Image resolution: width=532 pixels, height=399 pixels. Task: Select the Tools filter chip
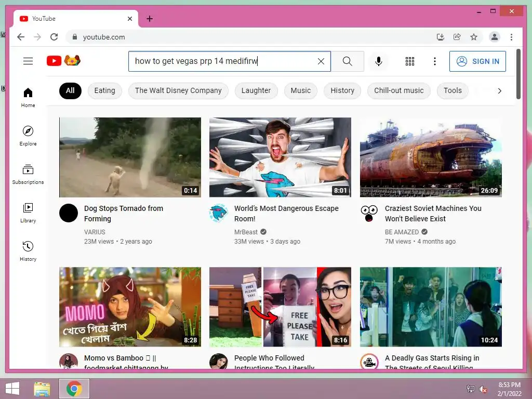[x=453, y=90]
